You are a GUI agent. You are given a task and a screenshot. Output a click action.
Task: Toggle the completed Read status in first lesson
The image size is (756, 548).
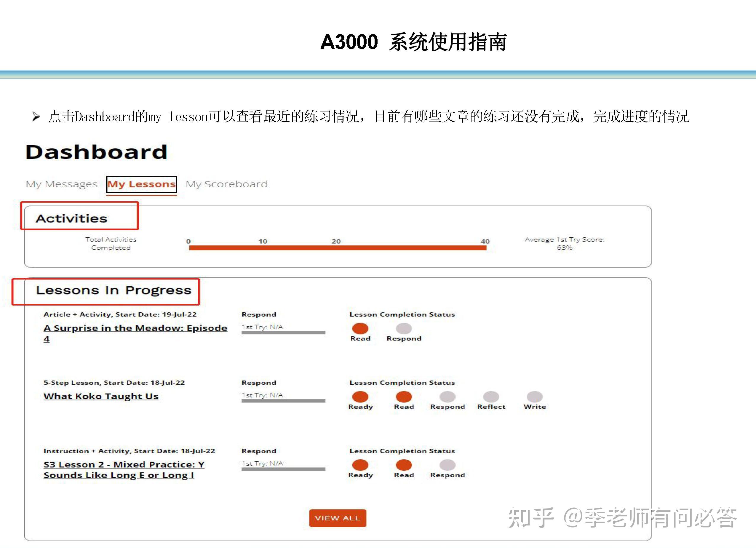pos(360,329)
